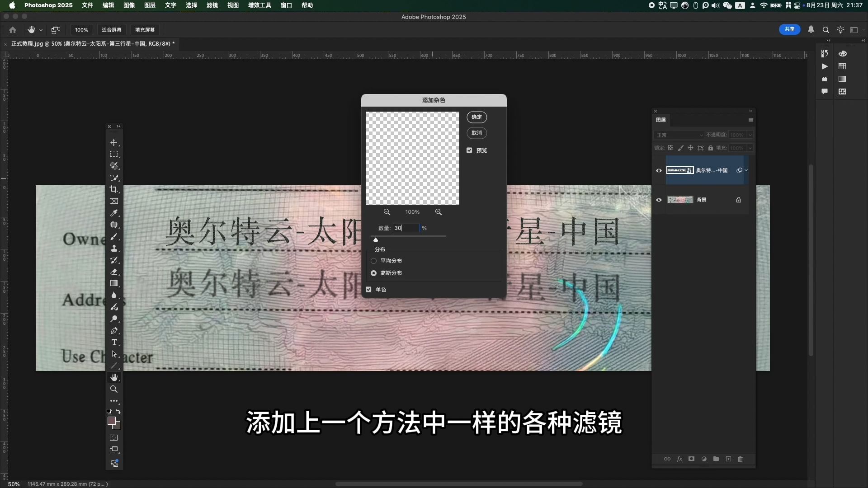Select the Eyedropper tool
The width and height of the screenshot is (868, 488).
(x=114, y=213)
